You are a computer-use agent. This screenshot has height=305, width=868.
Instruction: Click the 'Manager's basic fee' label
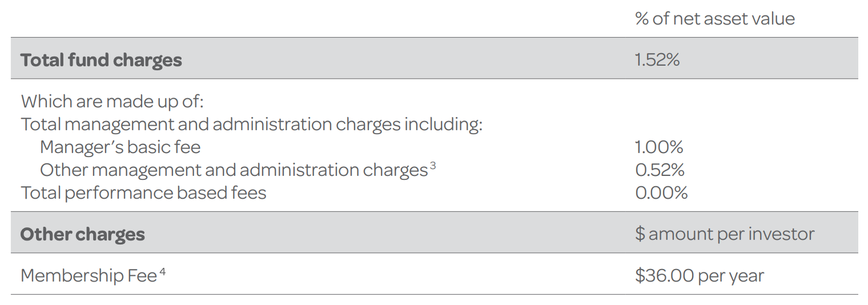pos(120,147)
